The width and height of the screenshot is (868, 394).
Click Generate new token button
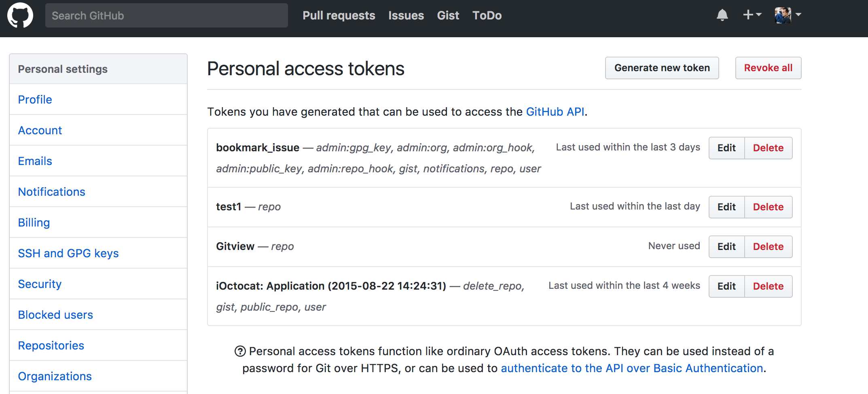click(x=662, y=68)
